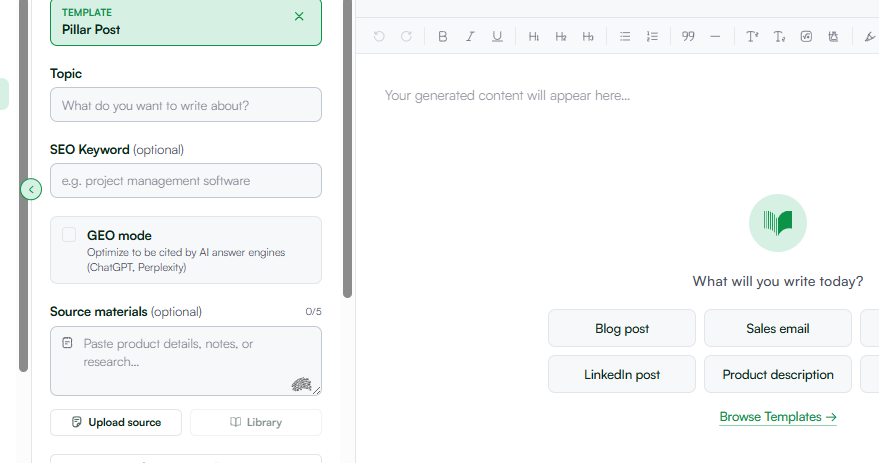879x463 pixels.
Task: Toggle bold formatting in editor toolbar
Action: pyautogui.click(x=442, y=36)
